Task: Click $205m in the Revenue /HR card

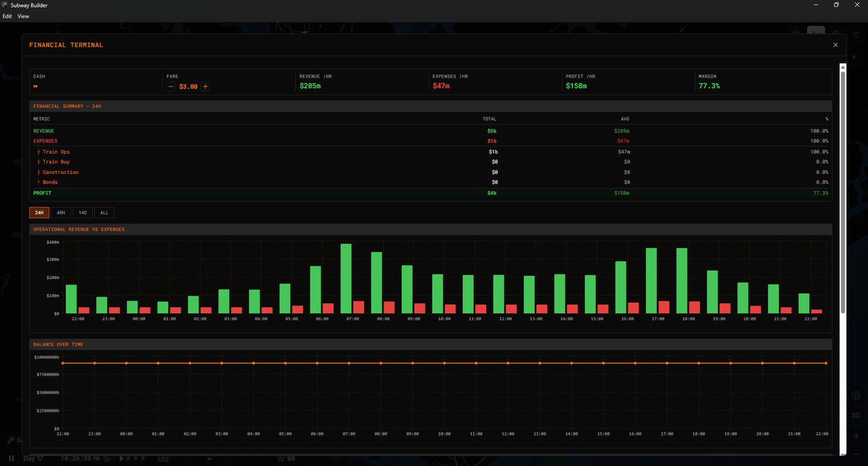Action: tap(310, 86)
